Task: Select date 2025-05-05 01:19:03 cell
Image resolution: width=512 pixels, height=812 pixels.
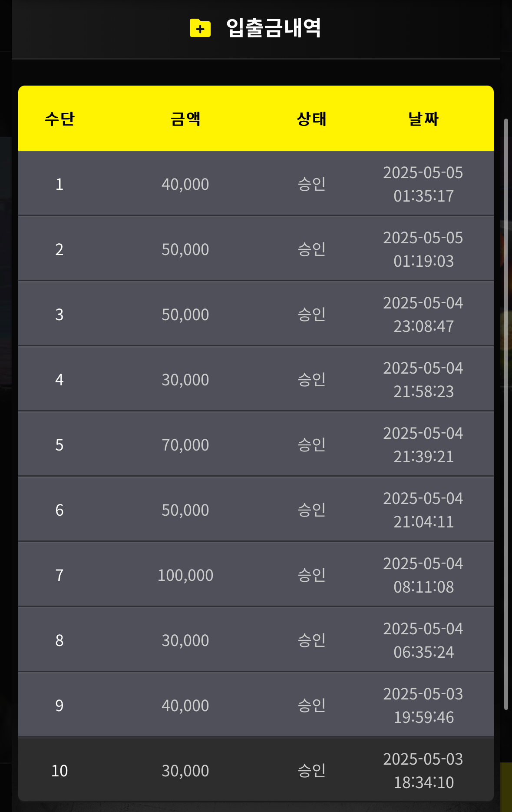Action: pyautogui.click(x=423, y=249)
